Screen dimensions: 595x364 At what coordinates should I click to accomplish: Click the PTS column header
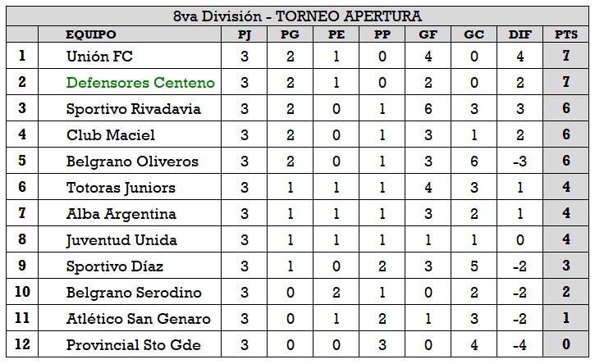[x=566, y=34]
